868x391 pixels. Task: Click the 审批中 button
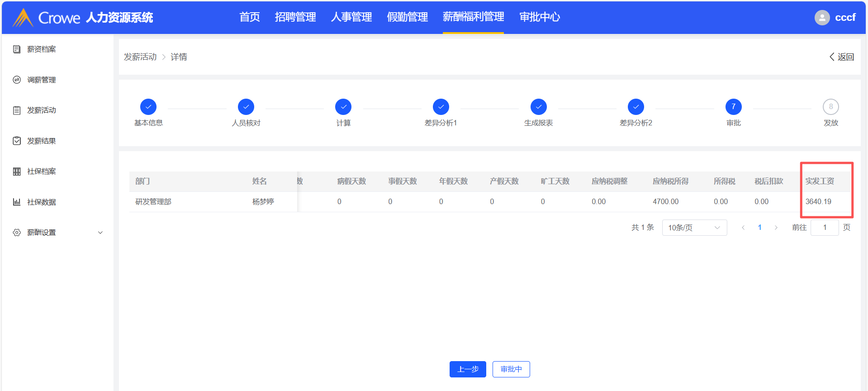511,369
